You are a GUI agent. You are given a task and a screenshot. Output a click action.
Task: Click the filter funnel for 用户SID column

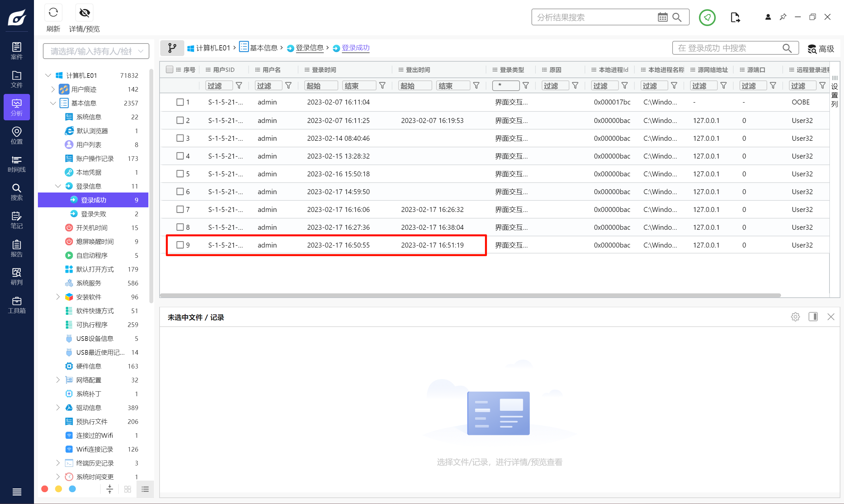pos(239,86)
